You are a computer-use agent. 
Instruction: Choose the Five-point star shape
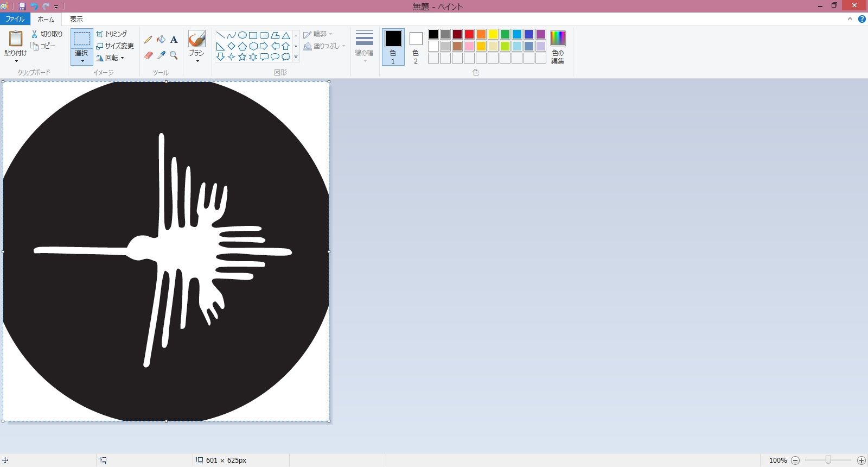pyautogui.click(x=242, y=57)
